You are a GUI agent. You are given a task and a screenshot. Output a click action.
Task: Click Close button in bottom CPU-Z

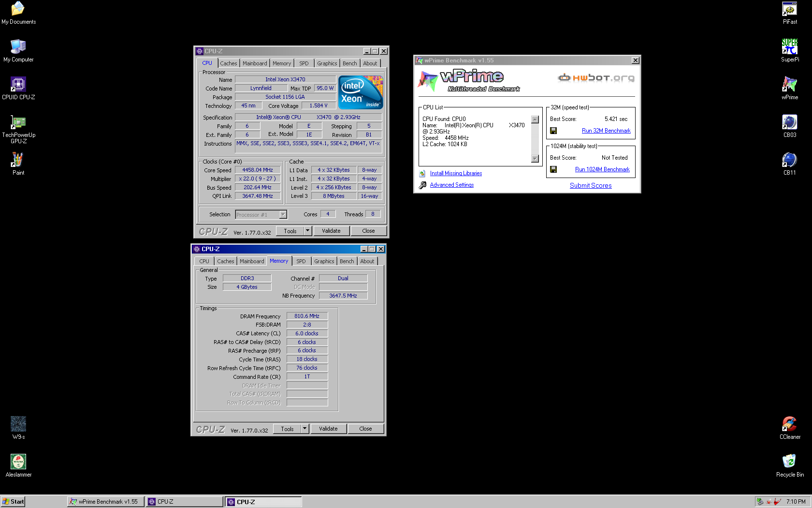365,429
